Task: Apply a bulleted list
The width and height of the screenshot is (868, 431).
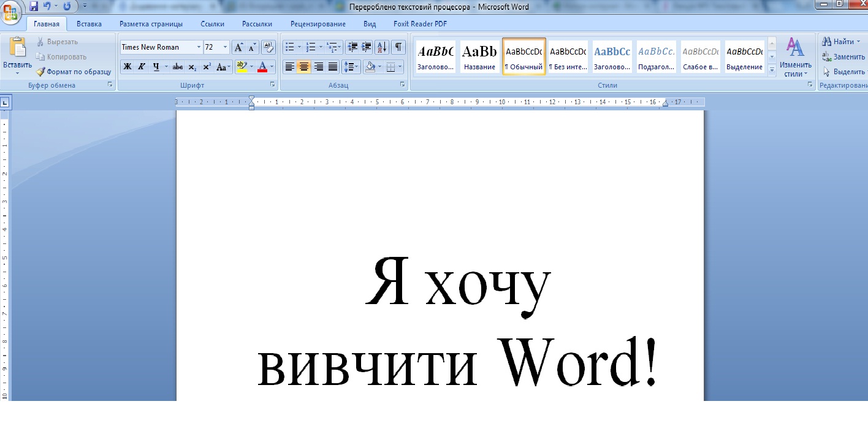Action: pos(290,47)
